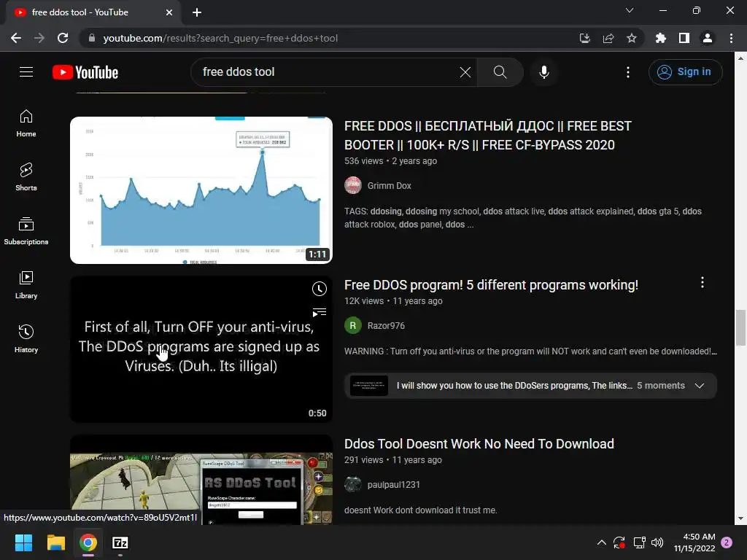This screenshot has width=747, height=560.
Task: Go to Shorts in sidebar
Action: point(26,177)
